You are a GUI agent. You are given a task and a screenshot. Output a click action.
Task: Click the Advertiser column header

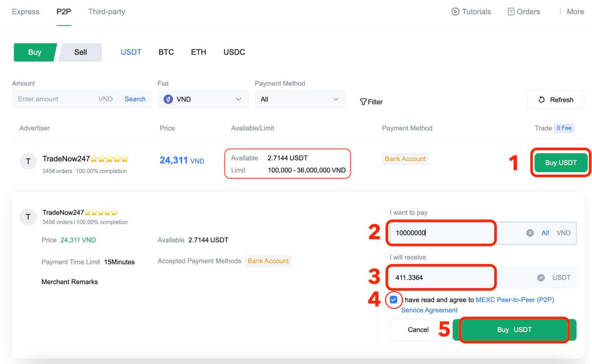click(x=34, y=128)
